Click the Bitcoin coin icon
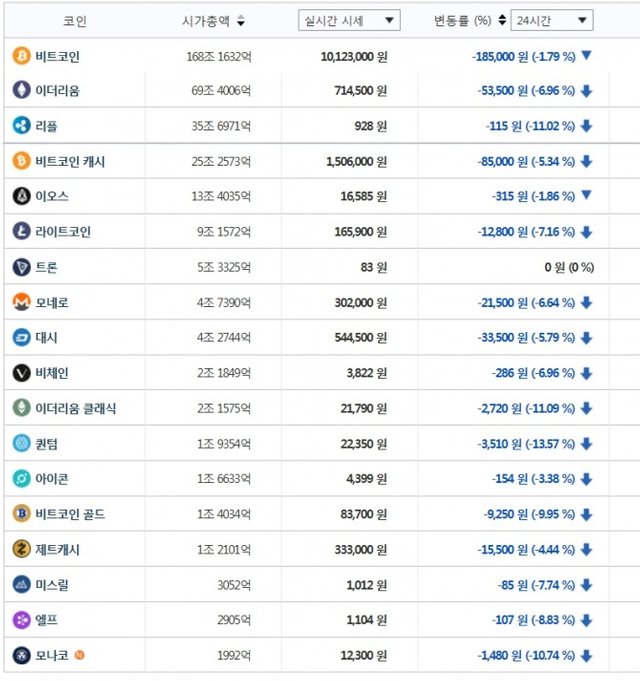The width and height of the screenshot is (640, 681). 21,56
